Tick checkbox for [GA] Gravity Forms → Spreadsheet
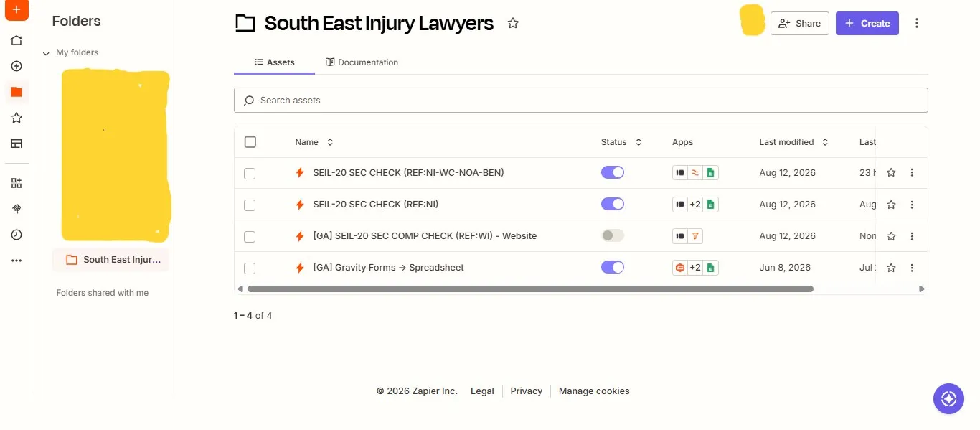 coord(250,268)
